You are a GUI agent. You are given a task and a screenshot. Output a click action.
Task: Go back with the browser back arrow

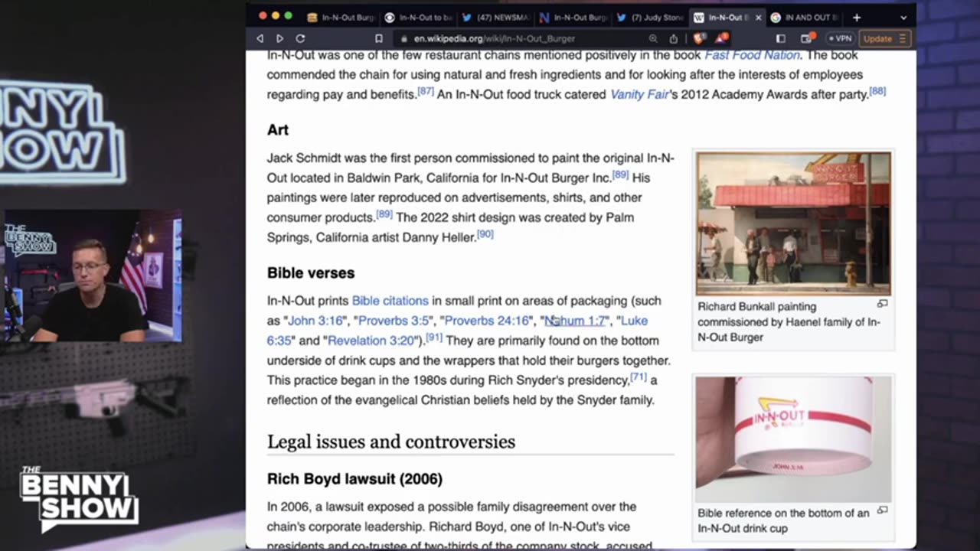[x=260, y=38]
